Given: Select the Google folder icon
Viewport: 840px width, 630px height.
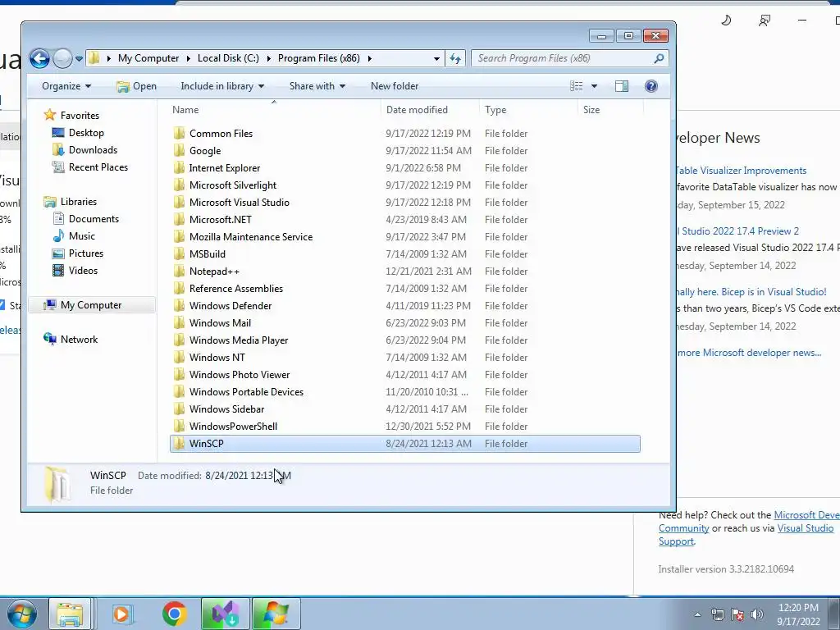Looking at the screenshot, I should point(180,151).
